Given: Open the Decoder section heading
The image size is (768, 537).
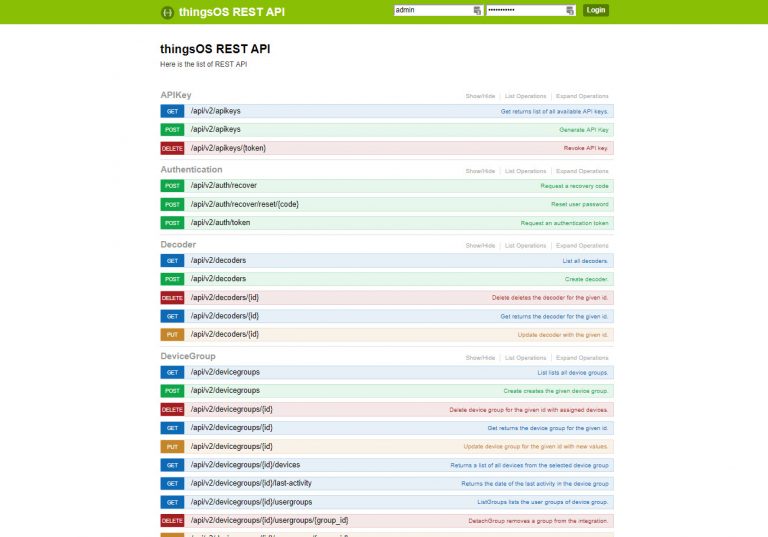Looking at the screenshot, I should click(x=178, y=244).
